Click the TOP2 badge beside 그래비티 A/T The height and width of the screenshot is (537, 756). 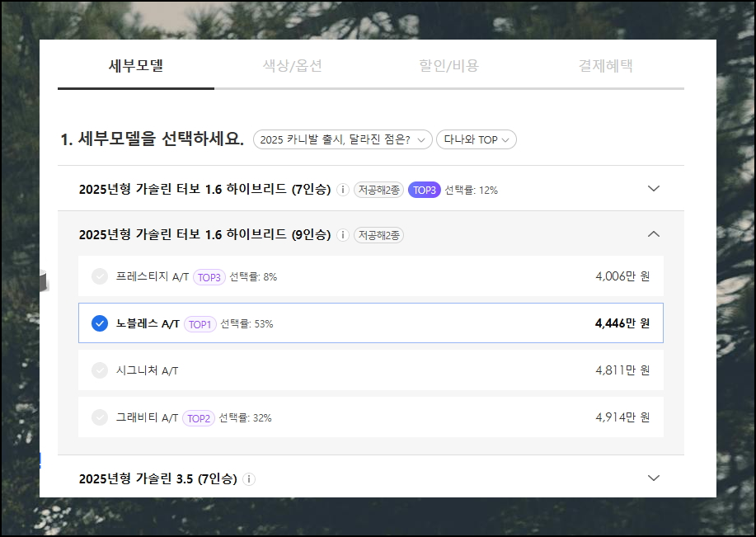point(199,418)
